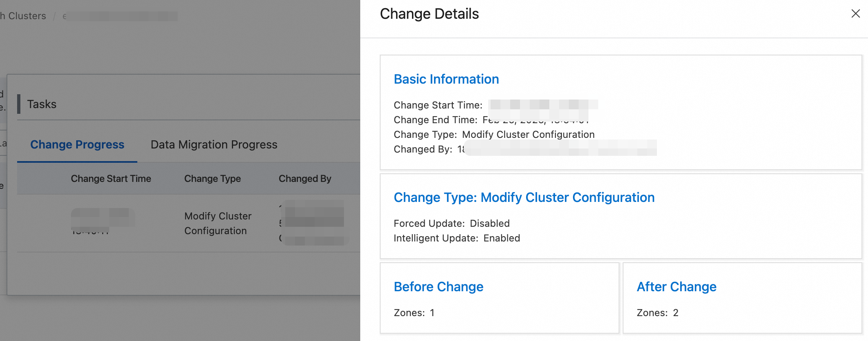The width and height of the screenshot is (868, 341).
Task: Click the Change Details panel title
Action: [x=429, y=14]
